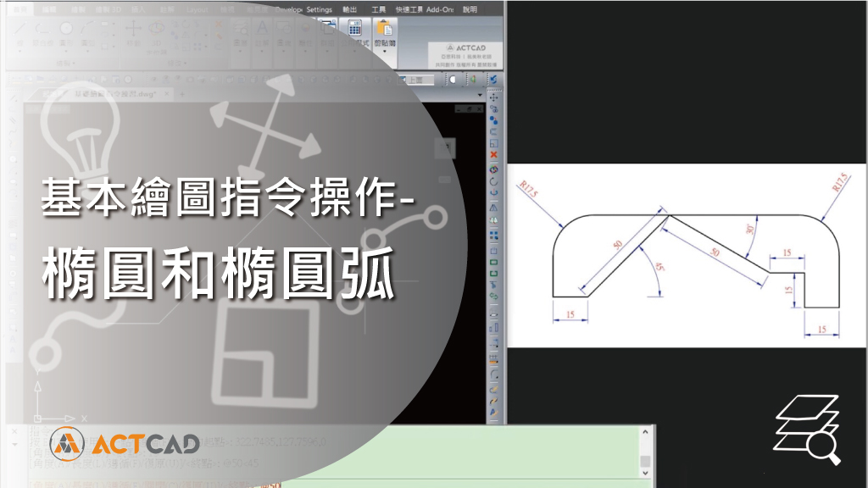
Task: Click the calculator icon in the ribbon
Action: coord(355,27)
